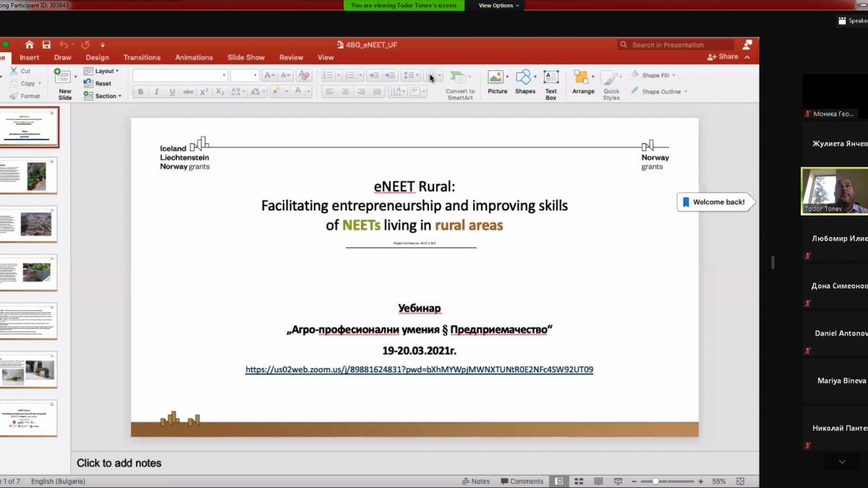868x488 pixels.
Task: Toggle italic formatting
Action: (x=156, y=92)
